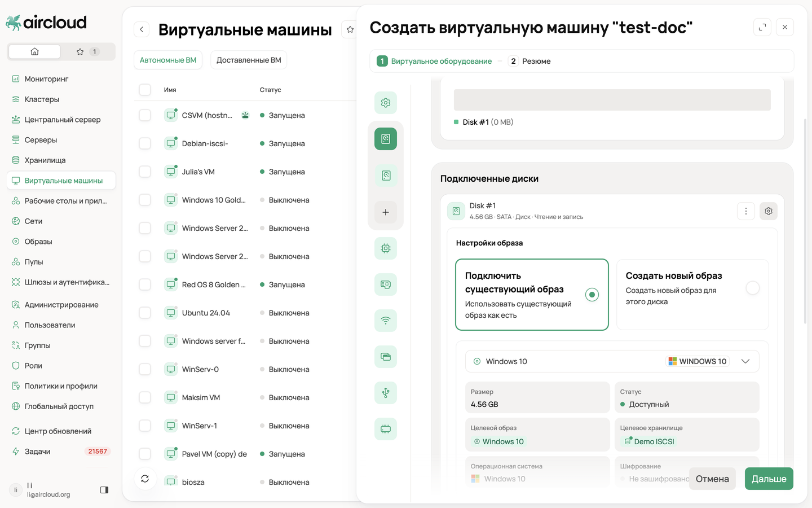Click the Disk #1 drive icon in connected disks

(456, 211)
